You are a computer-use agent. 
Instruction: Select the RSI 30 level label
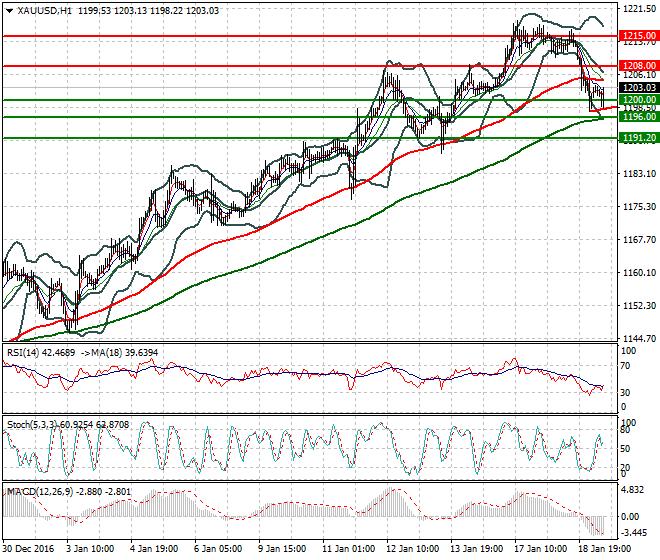tap(625, 392)
